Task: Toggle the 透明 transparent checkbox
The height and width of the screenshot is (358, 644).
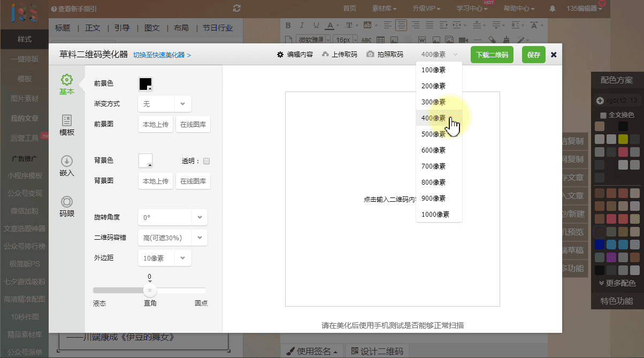Action: click(206, 161)
